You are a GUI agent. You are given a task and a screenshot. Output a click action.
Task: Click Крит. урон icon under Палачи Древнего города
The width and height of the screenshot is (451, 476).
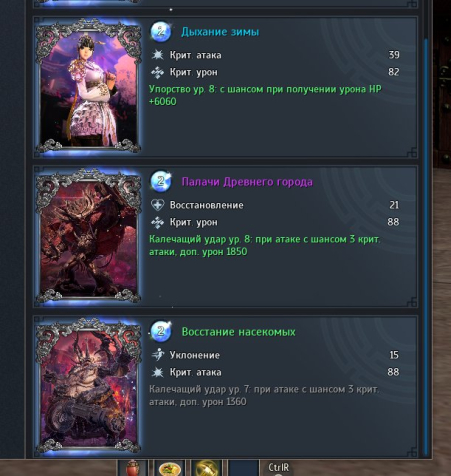[157, 222]
